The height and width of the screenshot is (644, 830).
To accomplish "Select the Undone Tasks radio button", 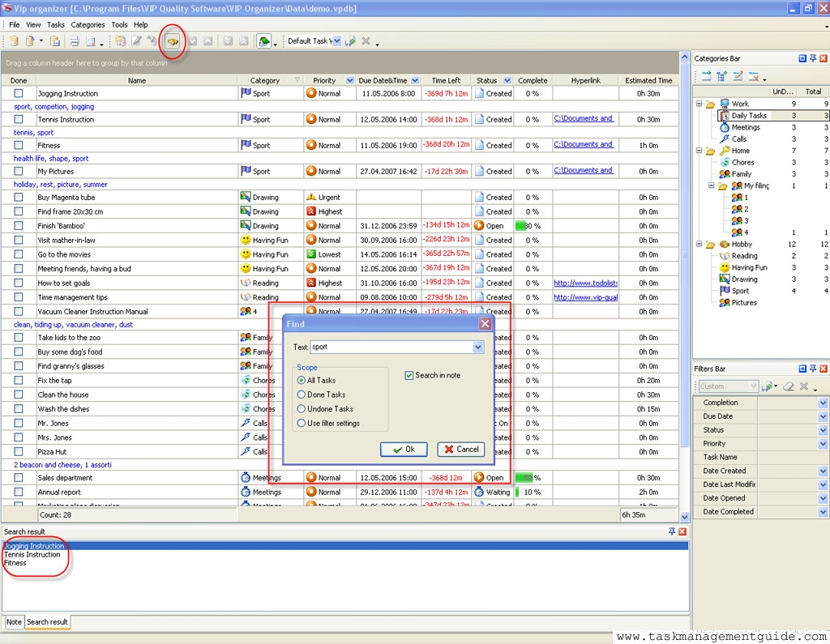I will (302, 408).
